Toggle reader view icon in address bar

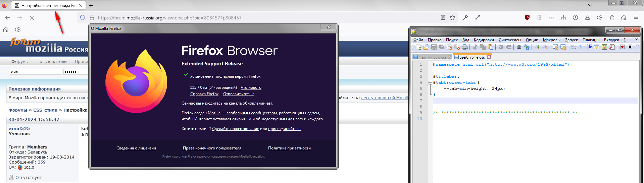pos(443,17)
